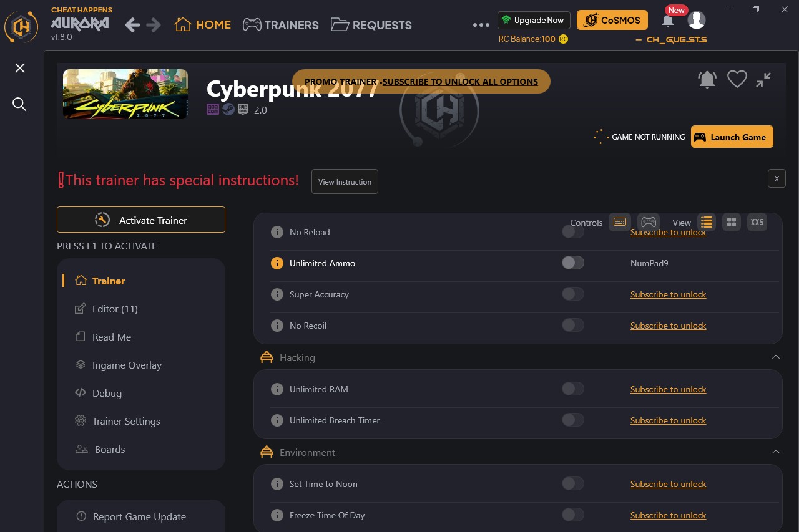Click Subscribe to unlock for No Recoil
Screen dimensions: 799x532
[669, 326]
